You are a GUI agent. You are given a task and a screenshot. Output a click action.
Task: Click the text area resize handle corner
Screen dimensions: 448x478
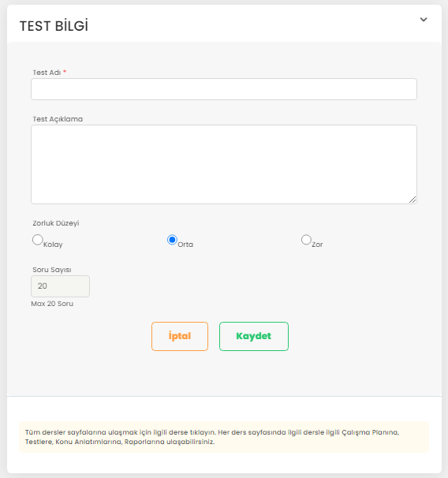click(x=413, y=200)
